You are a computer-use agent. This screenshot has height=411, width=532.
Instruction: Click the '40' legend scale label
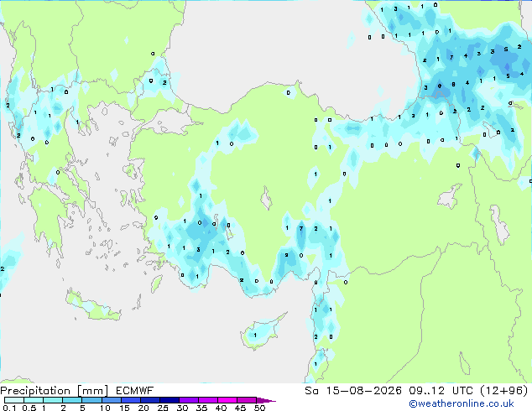click(222, 408)
